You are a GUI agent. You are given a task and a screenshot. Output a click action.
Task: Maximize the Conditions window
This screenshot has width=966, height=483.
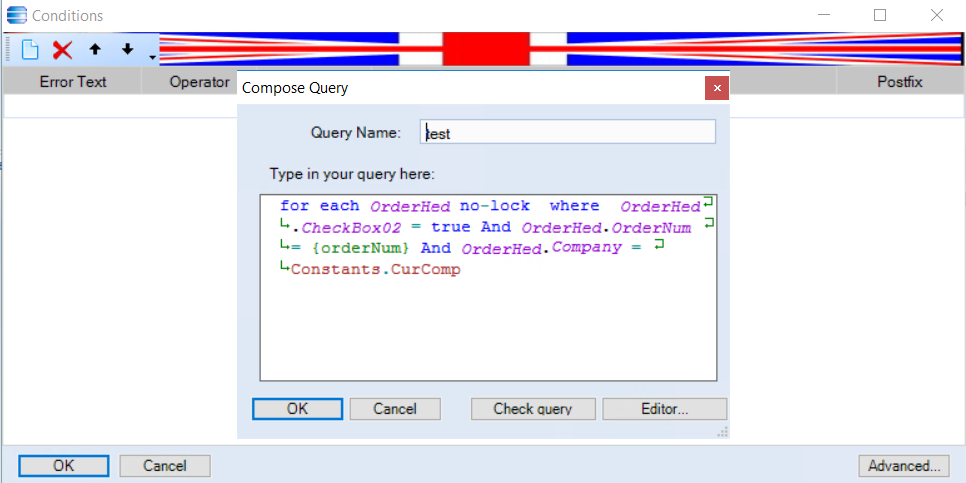tap(880, 15)
